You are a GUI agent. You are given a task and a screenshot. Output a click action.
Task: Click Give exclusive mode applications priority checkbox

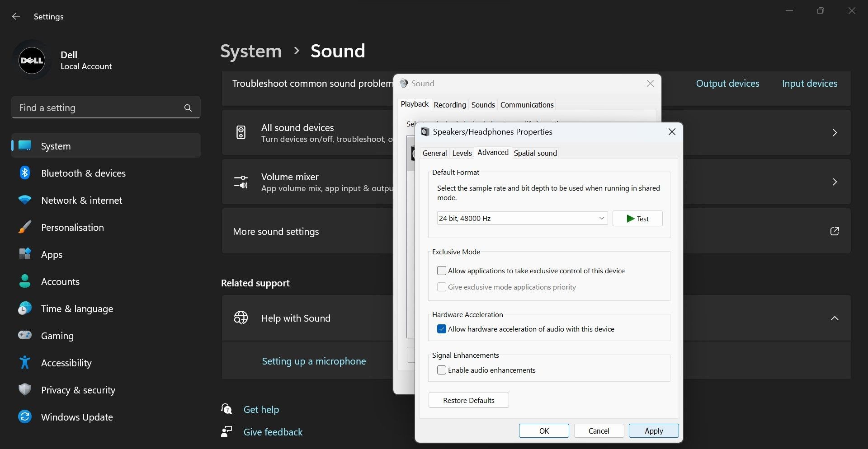442,287
